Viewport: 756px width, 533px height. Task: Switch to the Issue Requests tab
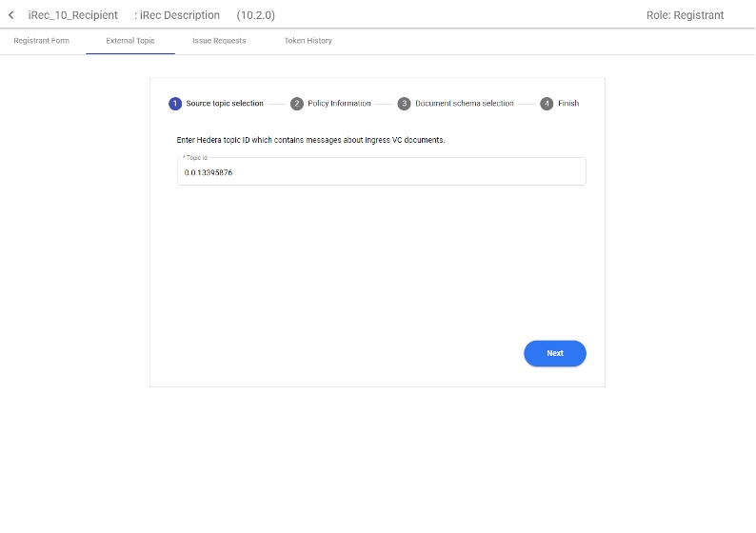pyautogui.click(x=219, y=41)
